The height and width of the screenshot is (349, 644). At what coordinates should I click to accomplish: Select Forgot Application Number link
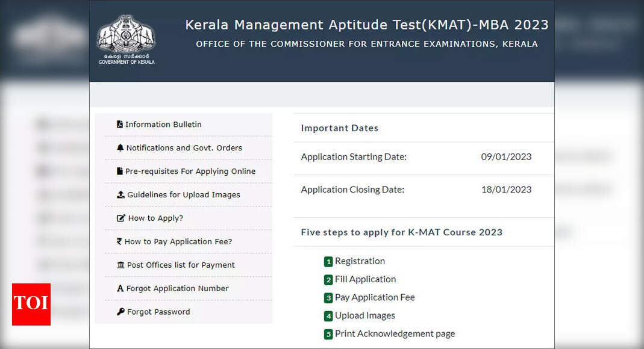click(177, 288)
